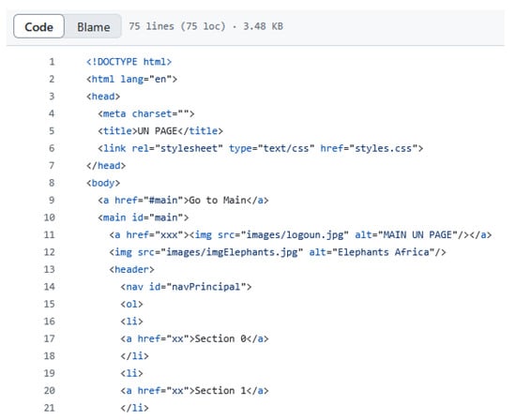Select line number 18
Screen dimensions: 516x420
[x=50, y=356]
